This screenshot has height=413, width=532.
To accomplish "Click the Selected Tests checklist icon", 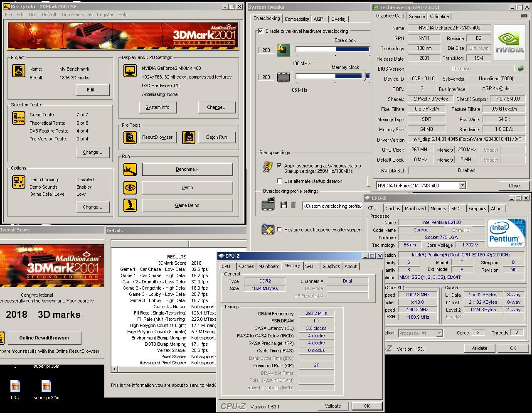I will point(19,118).
